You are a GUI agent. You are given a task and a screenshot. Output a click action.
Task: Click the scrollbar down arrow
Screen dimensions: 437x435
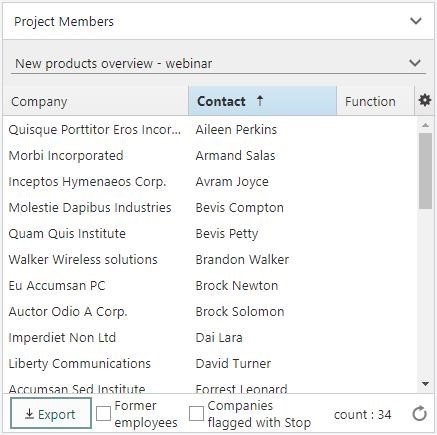coord(425,384)
